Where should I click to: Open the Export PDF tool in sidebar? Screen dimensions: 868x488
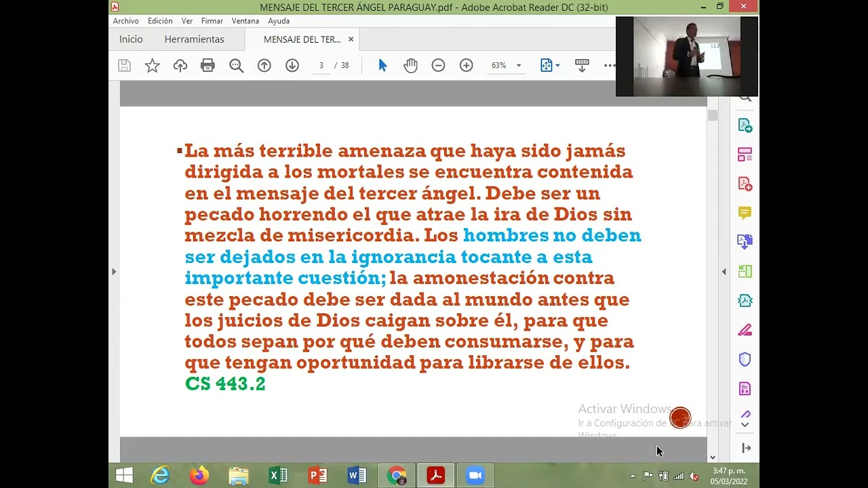[x=745, y=126]
